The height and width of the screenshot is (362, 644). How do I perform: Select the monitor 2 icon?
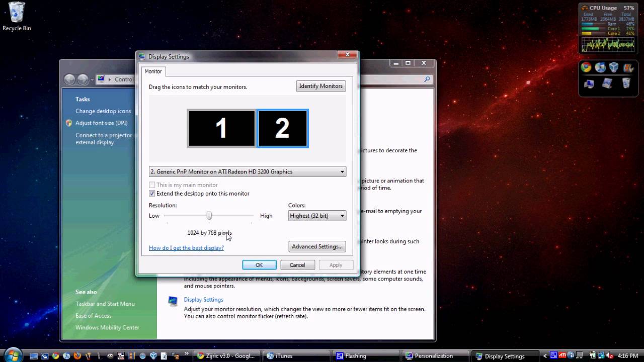tap(282, 128)
